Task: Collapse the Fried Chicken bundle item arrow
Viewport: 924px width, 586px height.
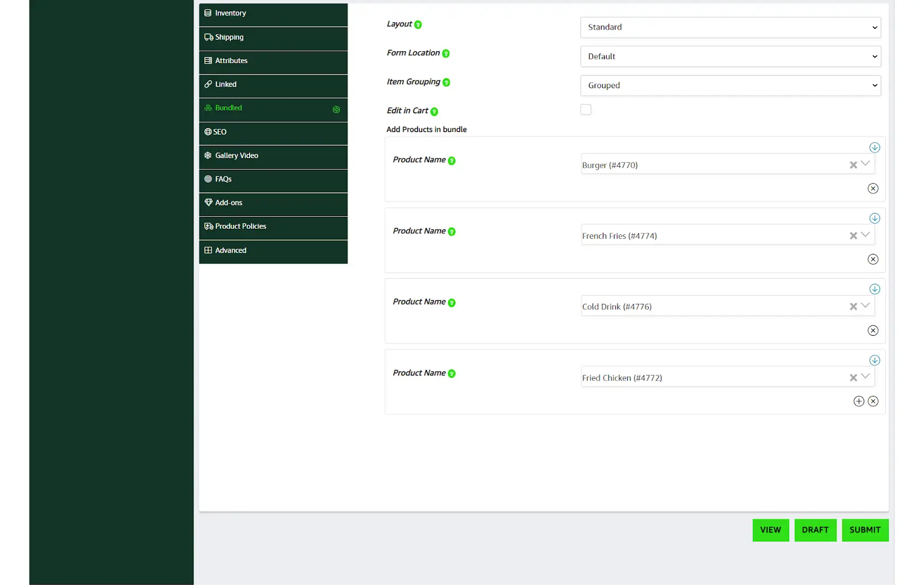Action: [x=875, y=360]
